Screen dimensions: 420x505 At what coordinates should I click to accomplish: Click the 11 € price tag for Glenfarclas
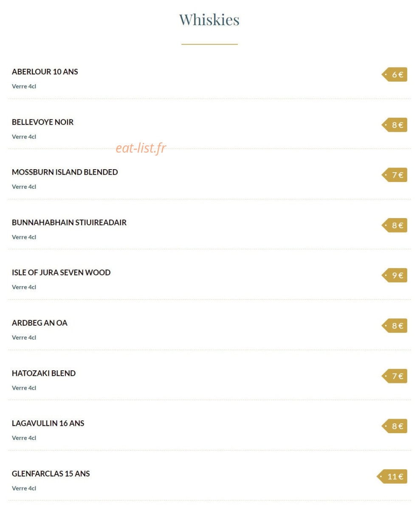click(392, 477)
